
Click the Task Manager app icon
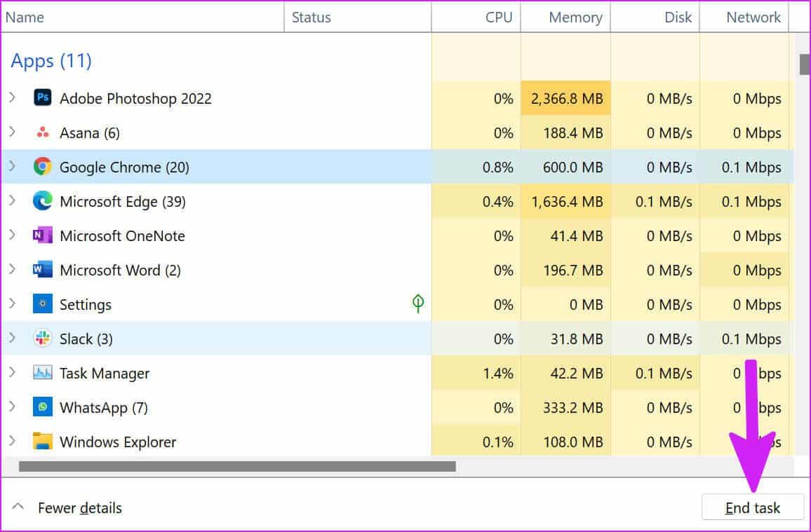click(42, 372)
